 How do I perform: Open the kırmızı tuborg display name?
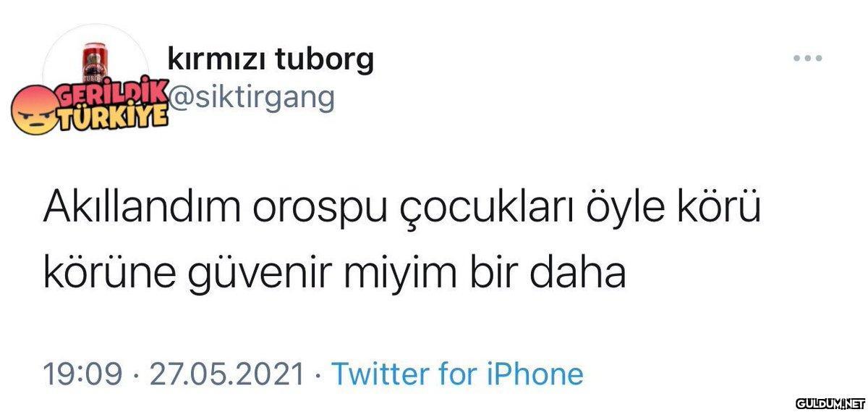click(271, 59)
